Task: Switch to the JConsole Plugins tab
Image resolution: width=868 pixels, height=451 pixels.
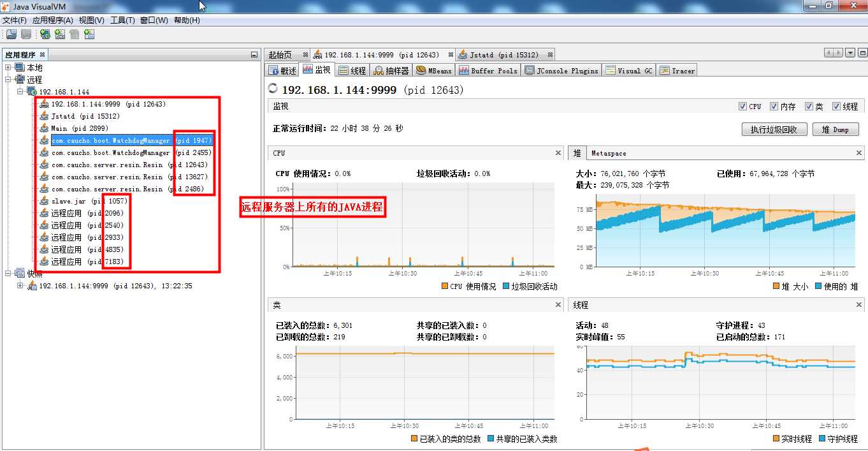Action: click(561, 70)
